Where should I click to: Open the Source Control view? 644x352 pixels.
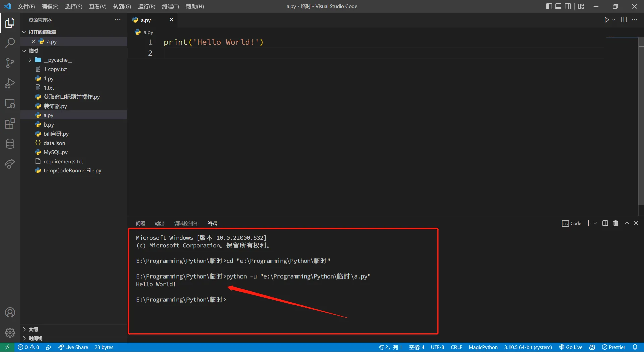pos(10,63)
